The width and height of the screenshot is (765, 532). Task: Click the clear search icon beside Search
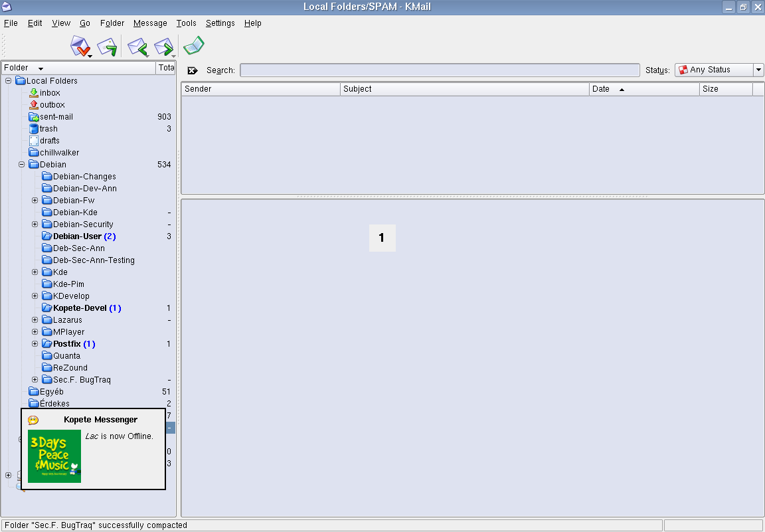[192, 70]
